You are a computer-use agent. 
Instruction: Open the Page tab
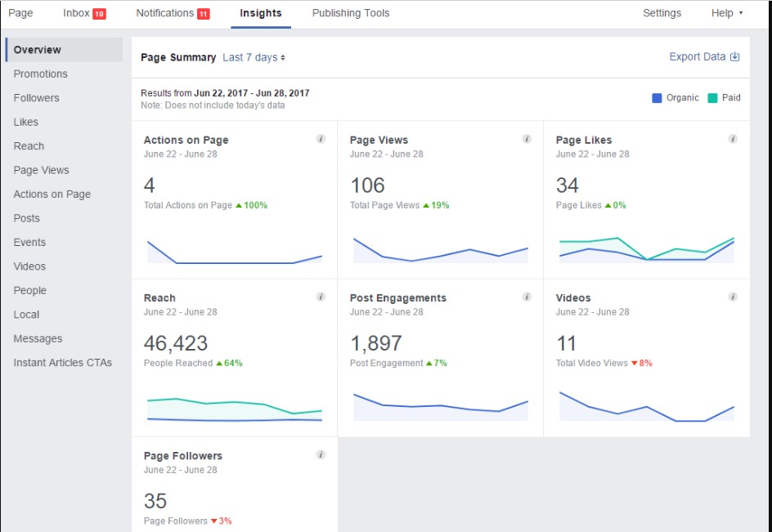(20, 13)
